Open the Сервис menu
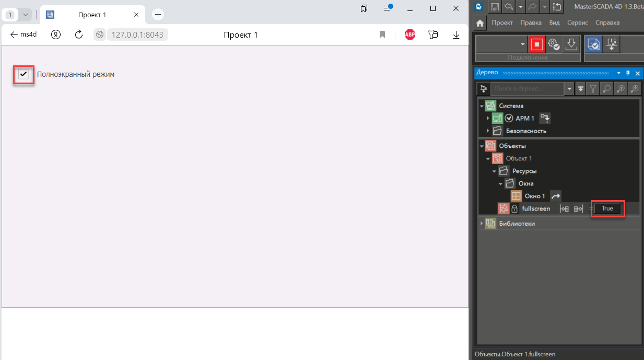 578,23
